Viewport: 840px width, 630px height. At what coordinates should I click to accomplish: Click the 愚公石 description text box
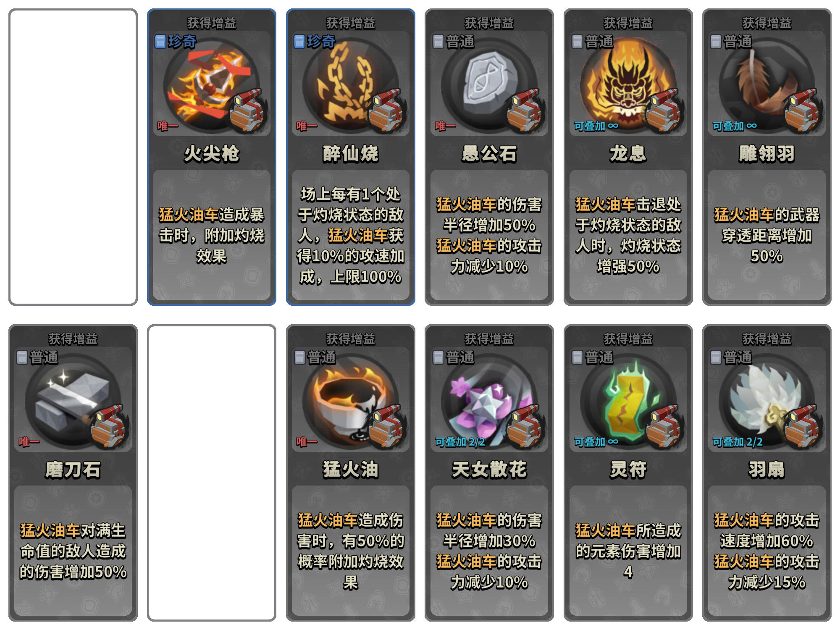pos(489,235)
